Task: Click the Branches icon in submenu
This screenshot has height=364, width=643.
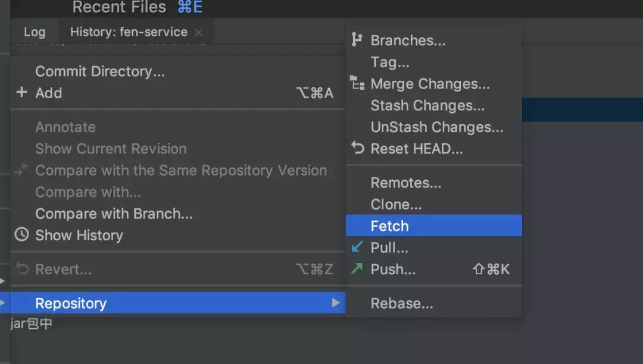Action: pos(357,40)
